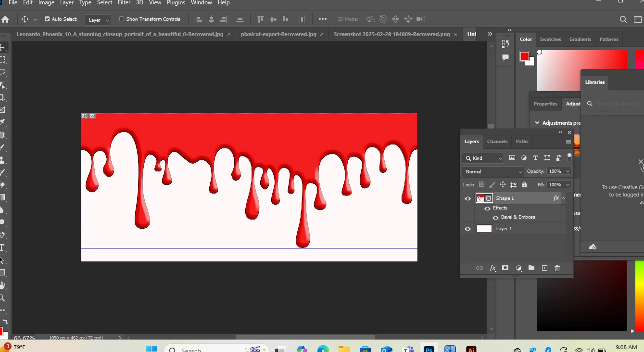Select the Horizontal Type tool
Screen dimensions: 644x352
(x=2, y=248)
